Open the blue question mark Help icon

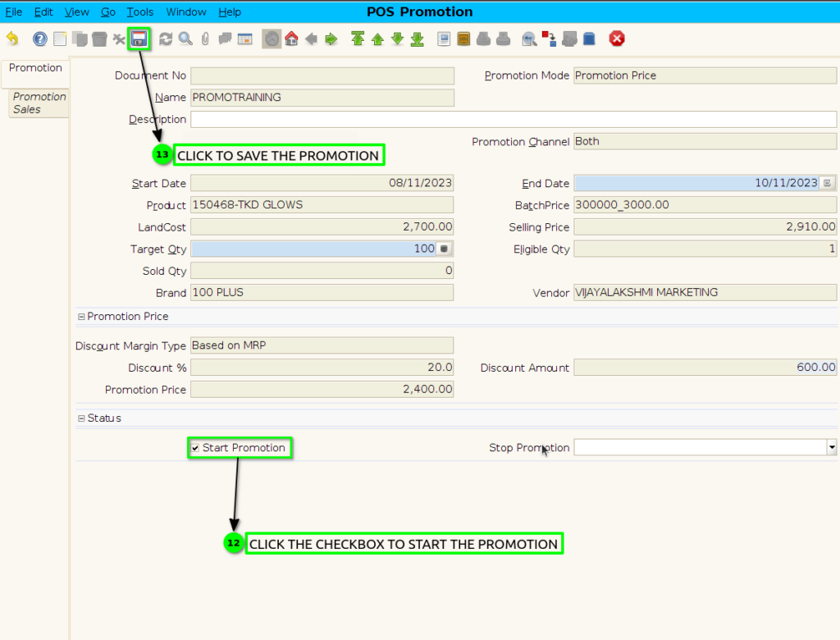(40, 39)
